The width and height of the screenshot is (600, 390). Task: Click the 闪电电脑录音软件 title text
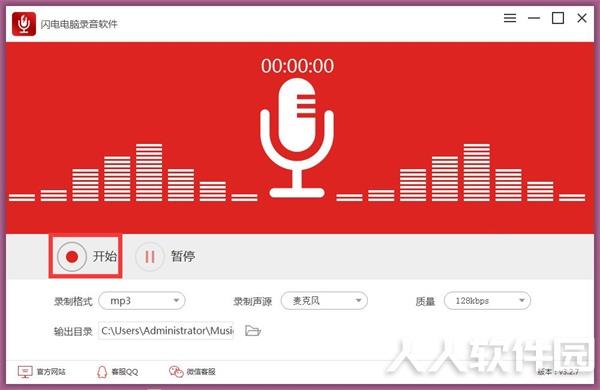click(x=79, y=24)
